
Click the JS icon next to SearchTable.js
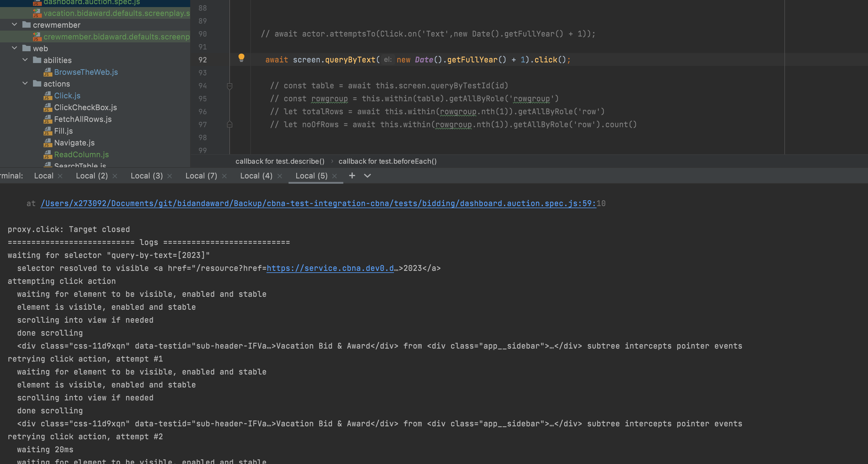(48, 165)
